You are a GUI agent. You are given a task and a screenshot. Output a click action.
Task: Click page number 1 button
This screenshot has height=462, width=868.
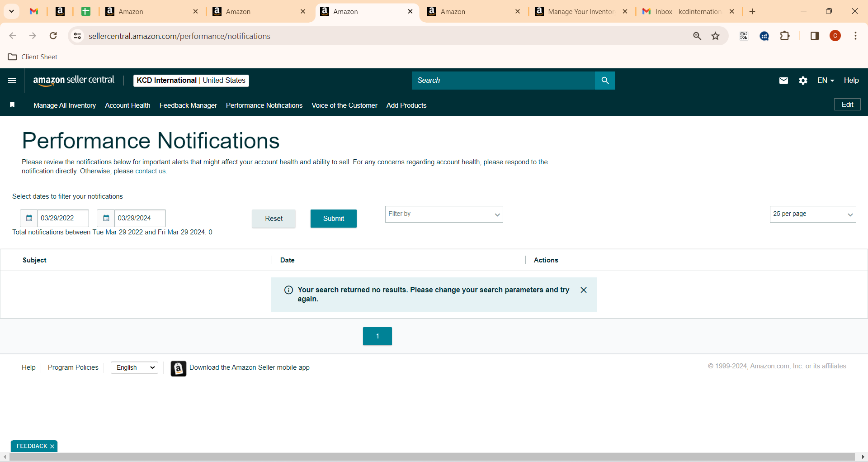tap(377, 336)
